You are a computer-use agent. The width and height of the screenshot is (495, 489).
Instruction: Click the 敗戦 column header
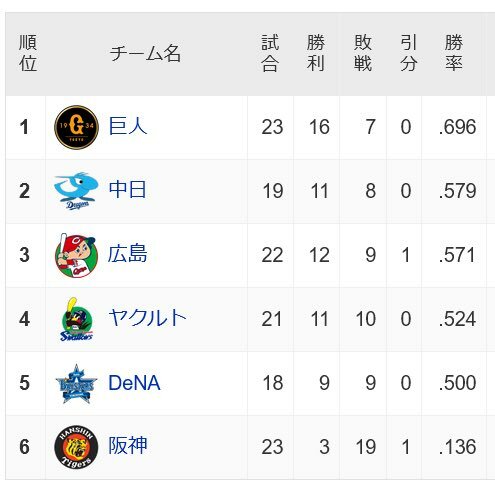click(x=363, y=53)
